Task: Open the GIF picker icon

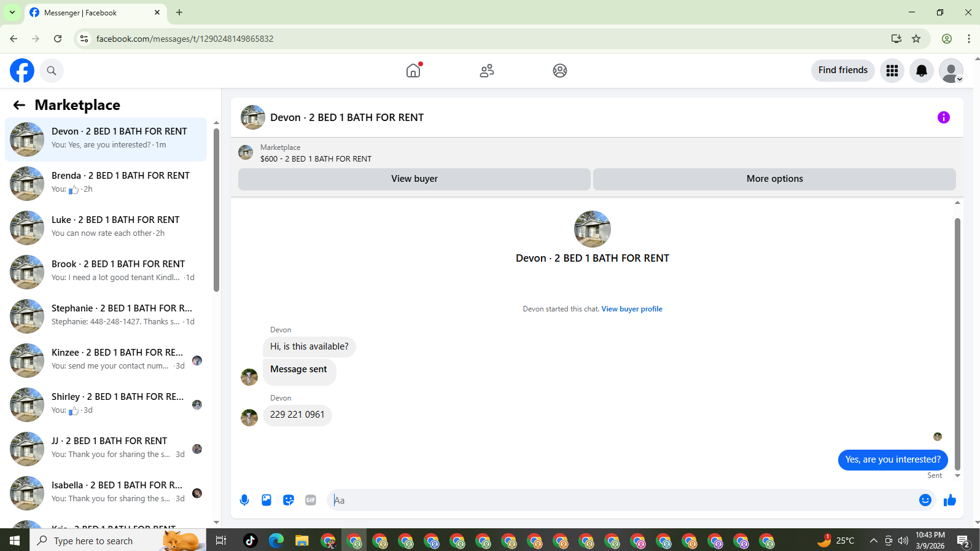Action: click(311, 500)
